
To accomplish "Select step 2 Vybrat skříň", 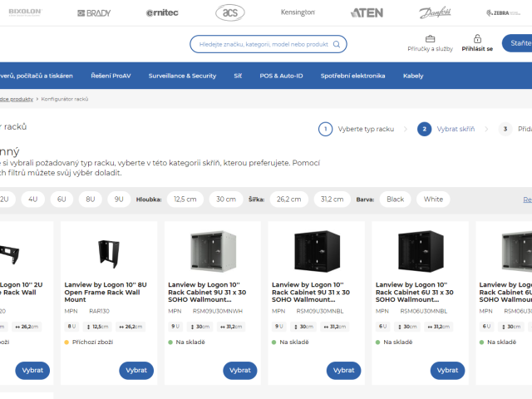I will (446, 129).
